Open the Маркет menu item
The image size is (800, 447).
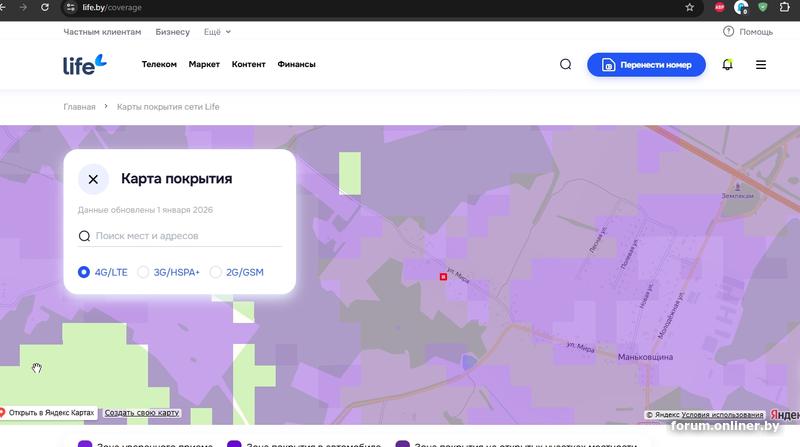point(204,64)
